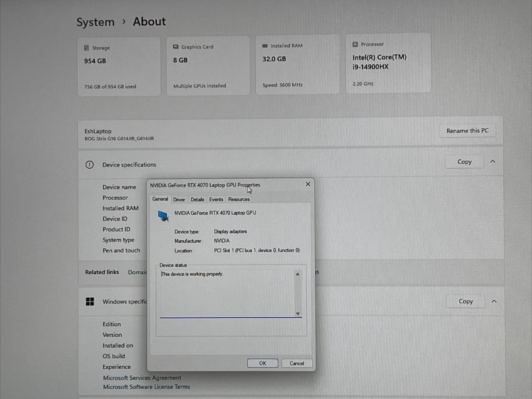
Task: Click the 32.0 GB RAM value
Action: pyautogui.click(x=274, y=59)
